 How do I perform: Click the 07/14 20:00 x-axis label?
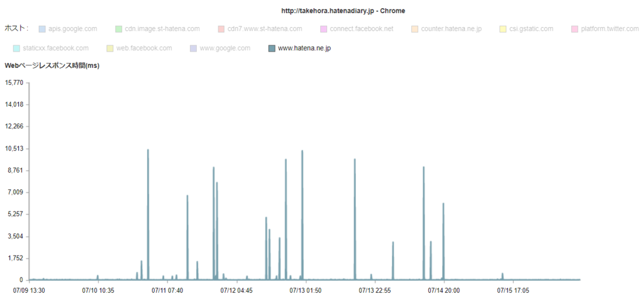[445, 290]
